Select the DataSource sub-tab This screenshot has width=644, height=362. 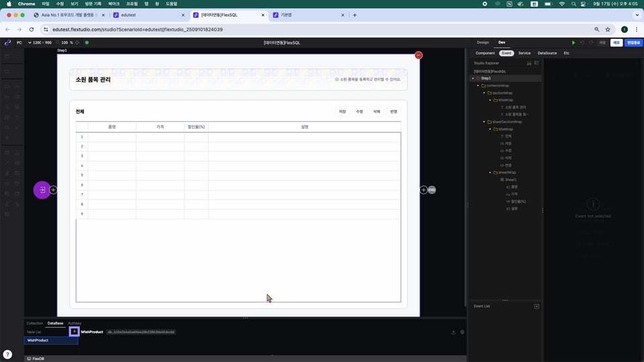[547, 54]
